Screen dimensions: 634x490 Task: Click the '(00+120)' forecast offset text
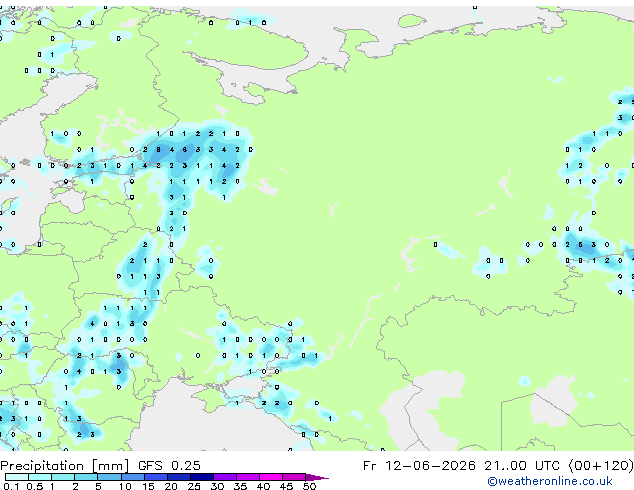(601, 466)
